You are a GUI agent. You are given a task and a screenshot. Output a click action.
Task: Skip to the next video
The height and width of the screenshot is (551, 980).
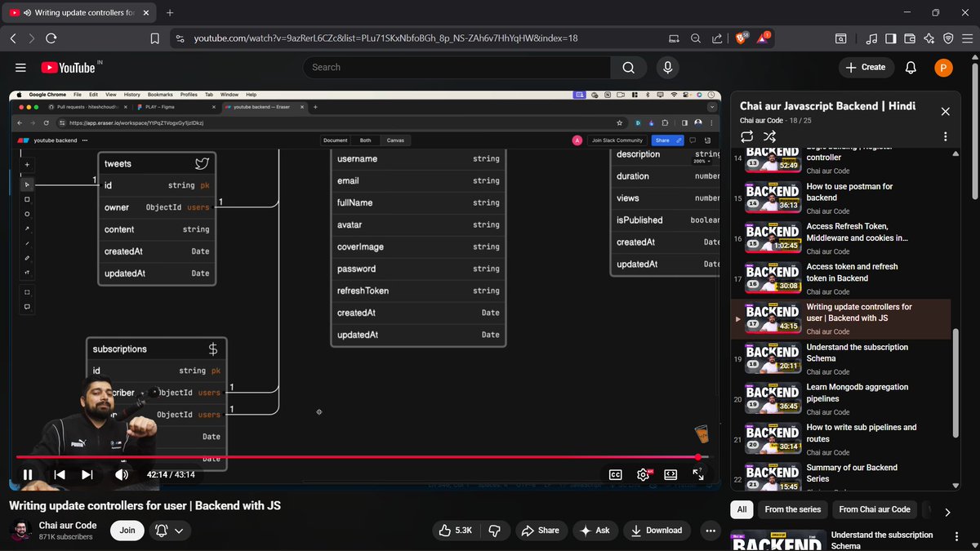pos(87,474)
